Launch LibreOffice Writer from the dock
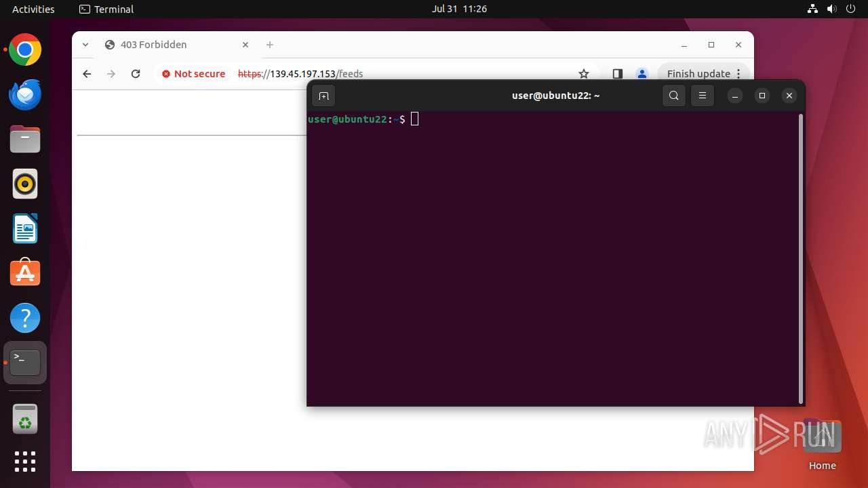Viewport: 868px width, 488px height. pyautogui.click(x=25, y=228)
